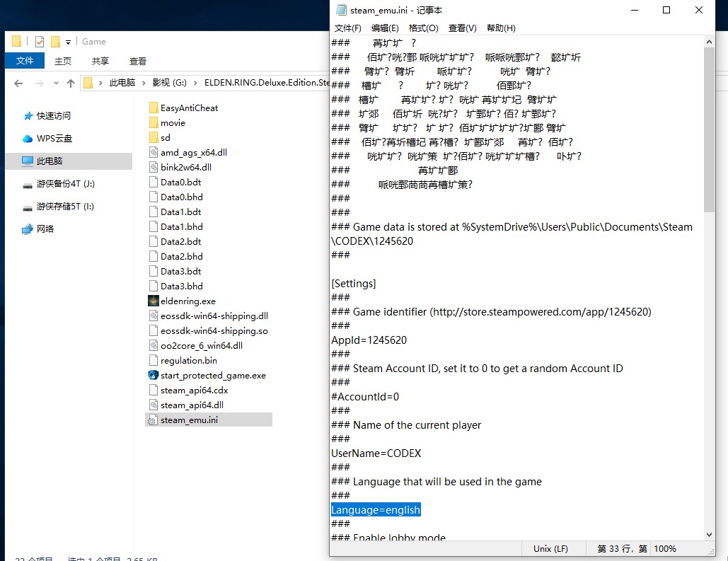Click Unix (LF) status bar entry

[x=550, y=549]
